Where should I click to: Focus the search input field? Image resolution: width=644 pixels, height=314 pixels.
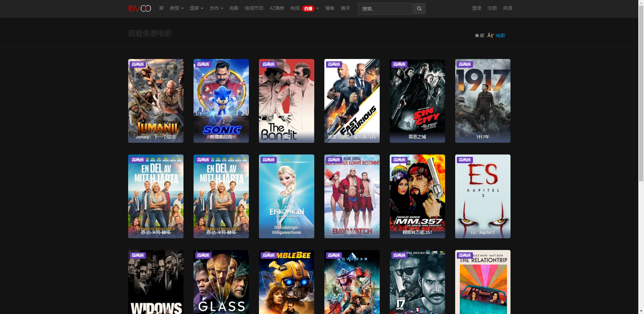[385, 9]
